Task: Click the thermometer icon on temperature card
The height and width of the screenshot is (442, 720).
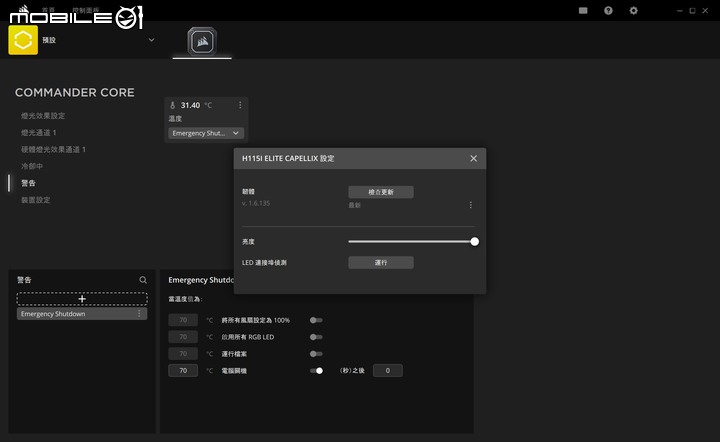Action: (173, 106)
